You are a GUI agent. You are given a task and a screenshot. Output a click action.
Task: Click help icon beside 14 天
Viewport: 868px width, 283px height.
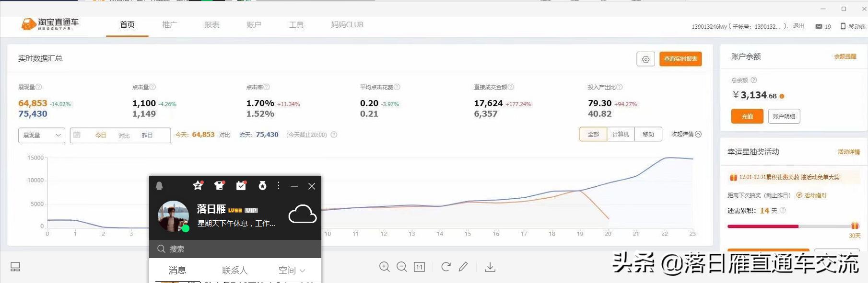coord(783,210)
